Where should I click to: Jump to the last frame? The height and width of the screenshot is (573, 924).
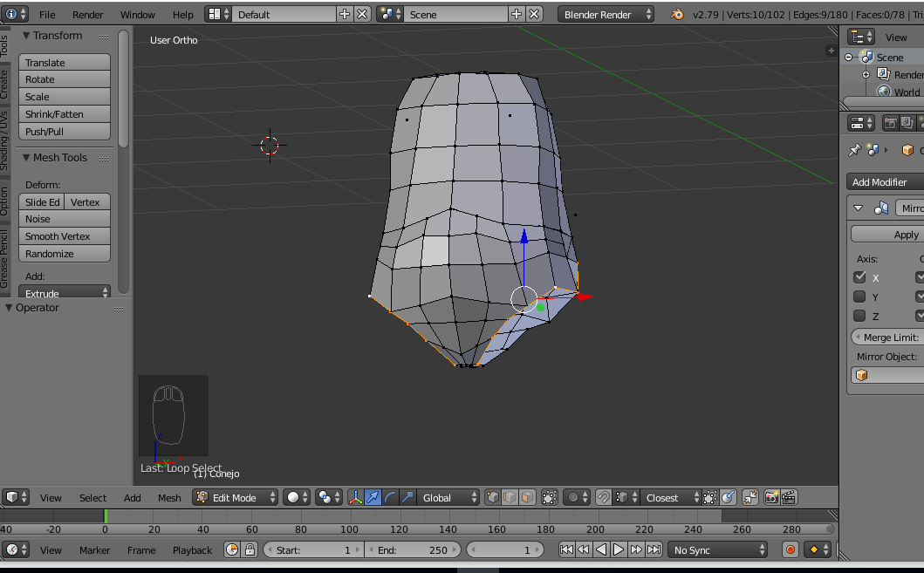pos(654,549)
